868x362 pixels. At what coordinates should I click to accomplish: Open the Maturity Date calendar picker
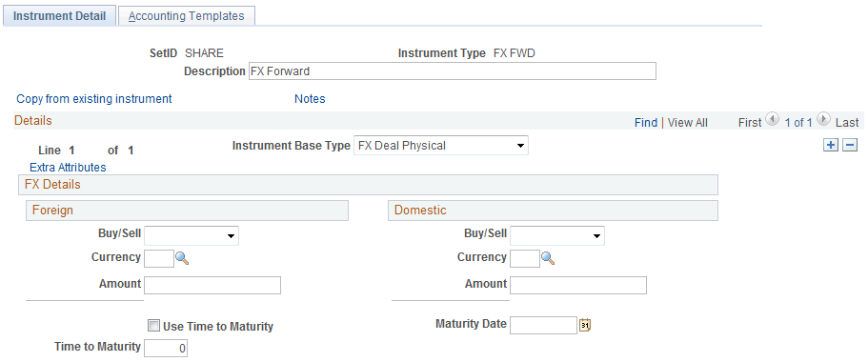pos(586,326)
